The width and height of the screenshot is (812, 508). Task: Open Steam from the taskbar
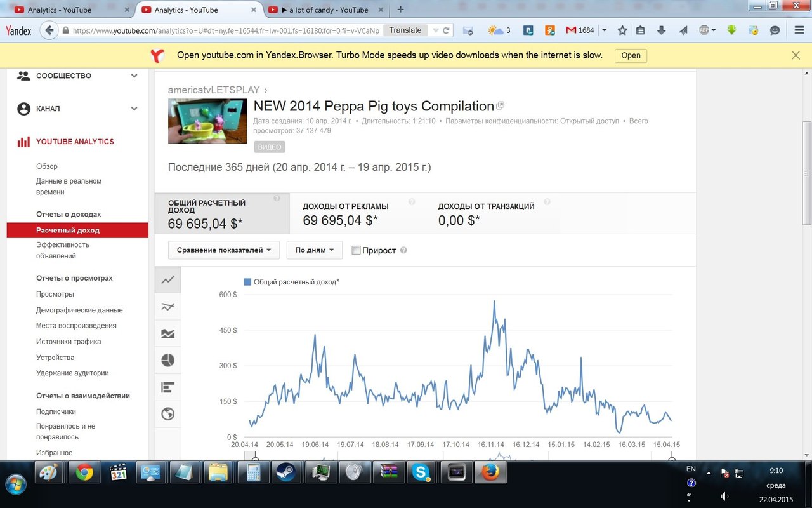click(x=285, y=472)
